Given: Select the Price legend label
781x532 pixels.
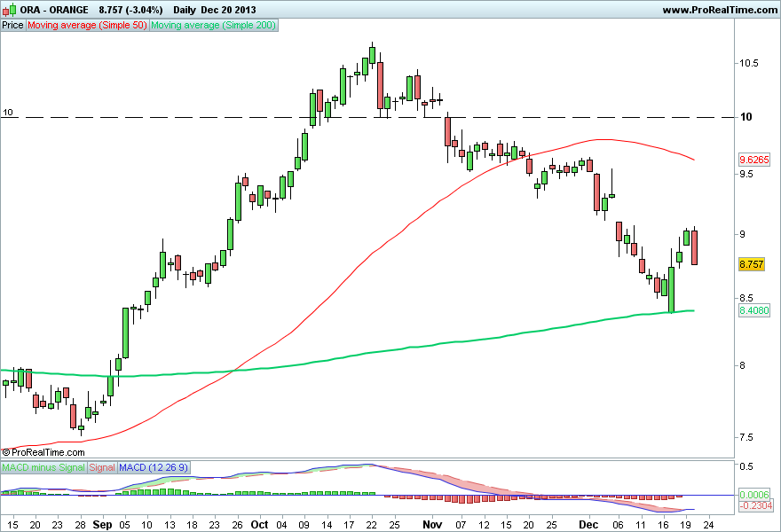Looking at the screenshot, I should (13, 25).
